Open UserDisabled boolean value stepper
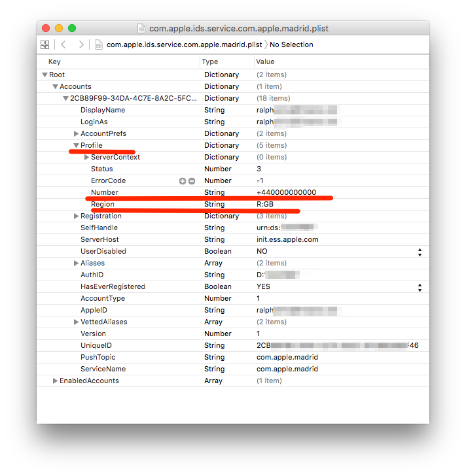Screen dimensions: 466x476 (420, 252)
